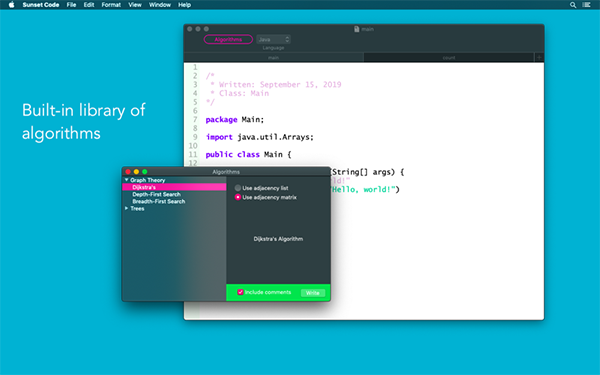The width and height of the screenshot is (600, 375).
Task: Open the View menu
Action: click(x=135, y=5)
